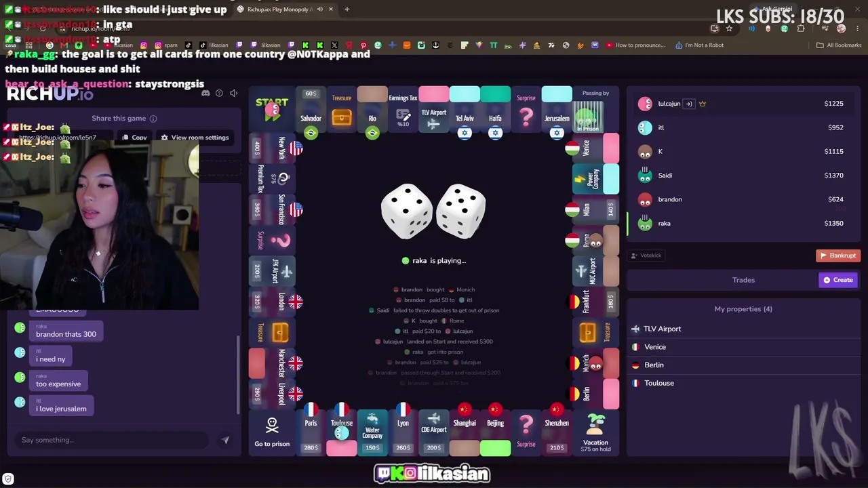Select the CDG Airport tile

pyautogui.click(x=434, y=433)
